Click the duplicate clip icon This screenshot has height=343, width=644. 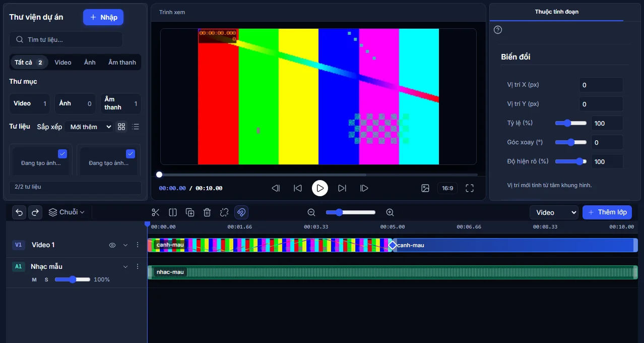[x=190, y=212]
